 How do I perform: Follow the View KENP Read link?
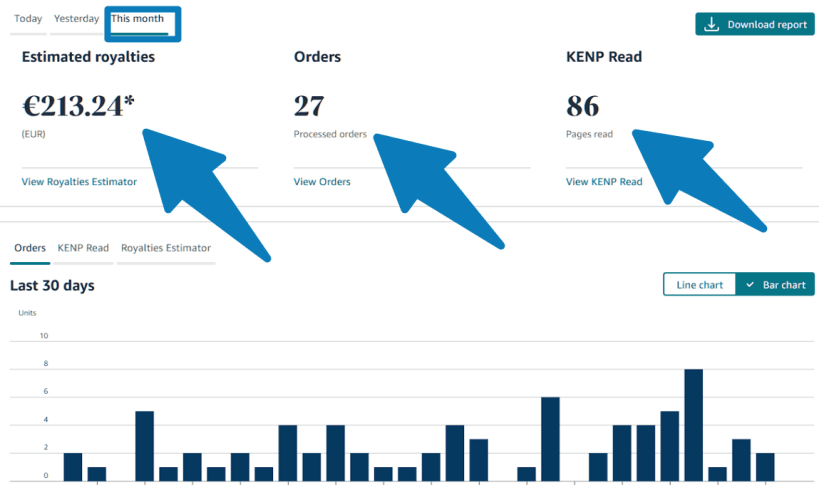point(604,182)
